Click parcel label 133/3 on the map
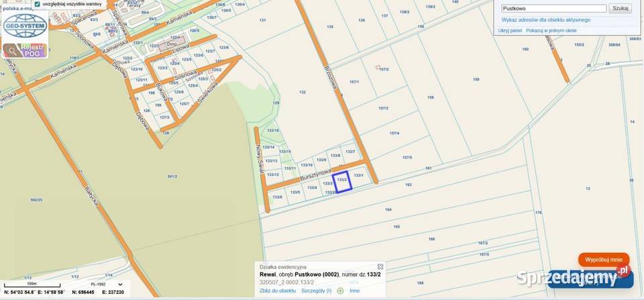Screen dimensions: 644x300 coord(327,183)
